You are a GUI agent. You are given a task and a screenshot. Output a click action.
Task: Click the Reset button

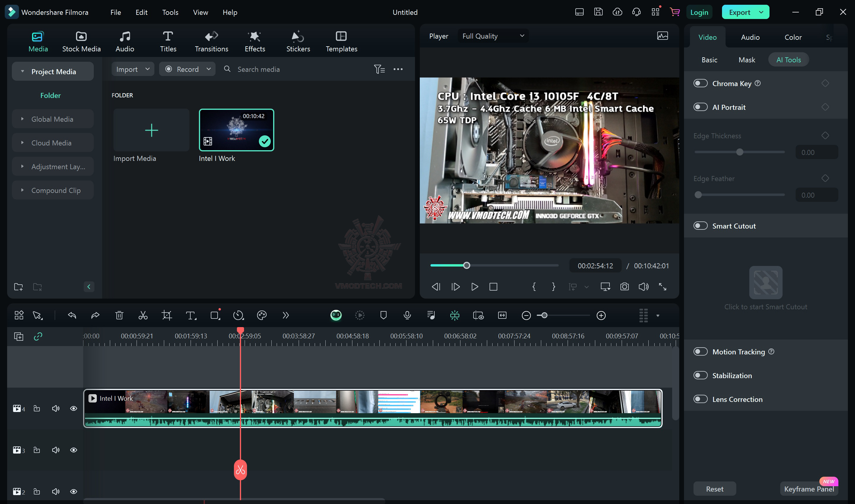point(714,489)
